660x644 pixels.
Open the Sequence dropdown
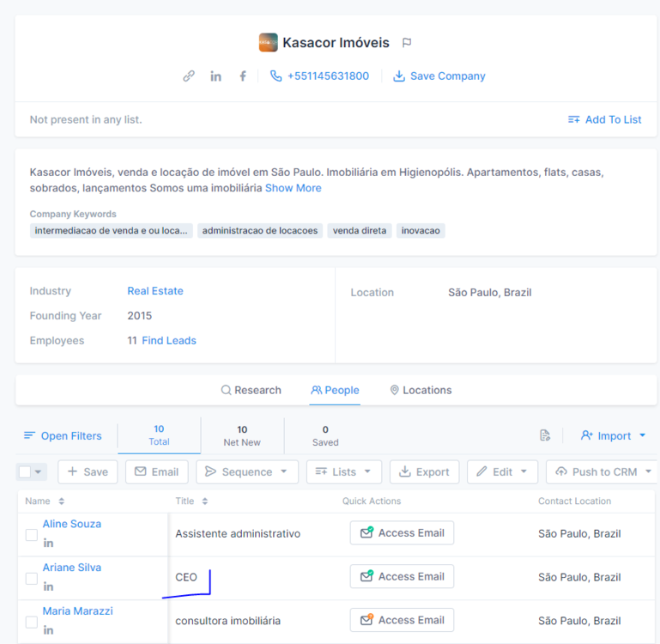coord(246,471)
